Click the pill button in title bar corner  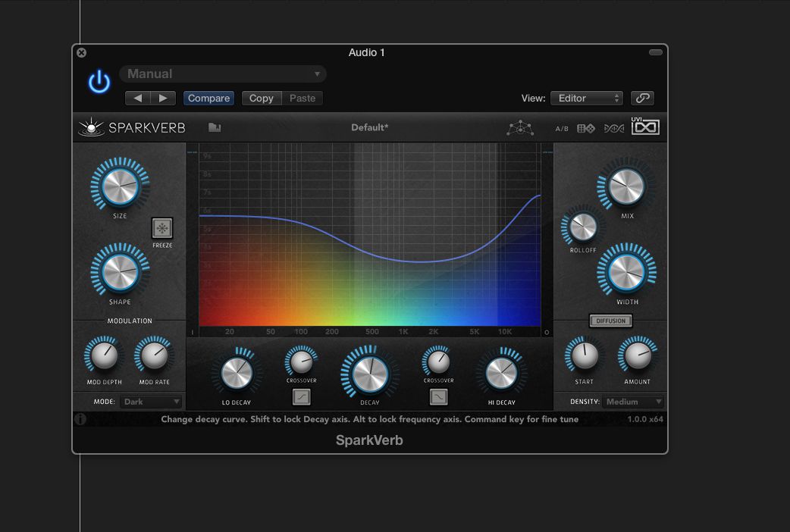[x=656, y=52]
